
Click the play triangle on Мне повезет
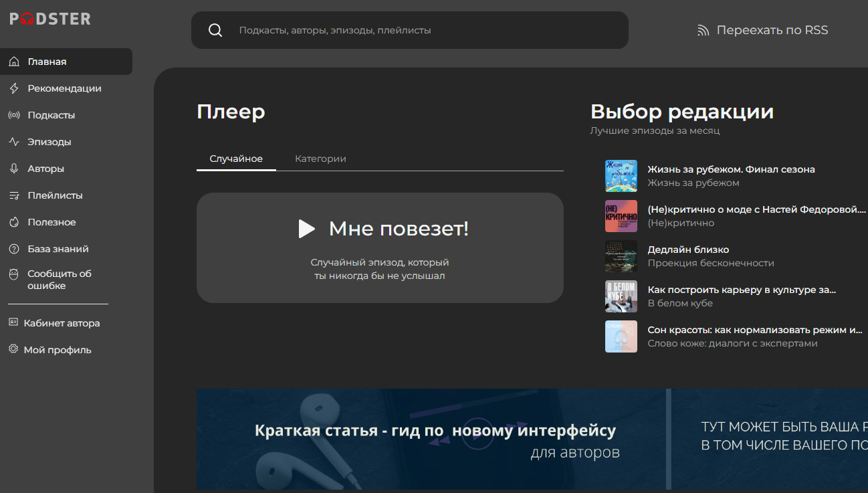tap(306, 229)
